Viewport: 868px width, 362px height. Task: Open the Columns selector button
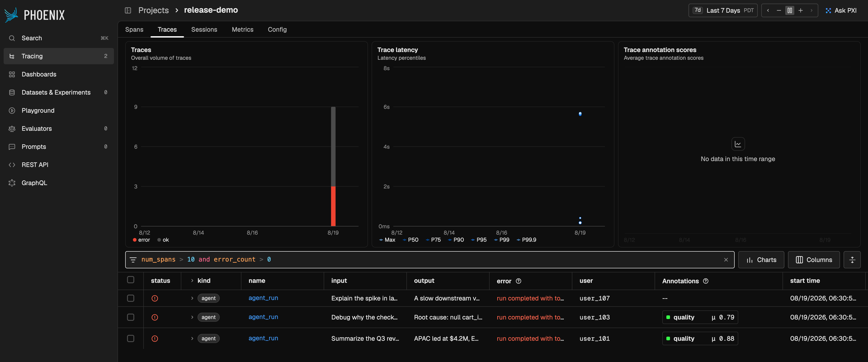tap(814, 260)
